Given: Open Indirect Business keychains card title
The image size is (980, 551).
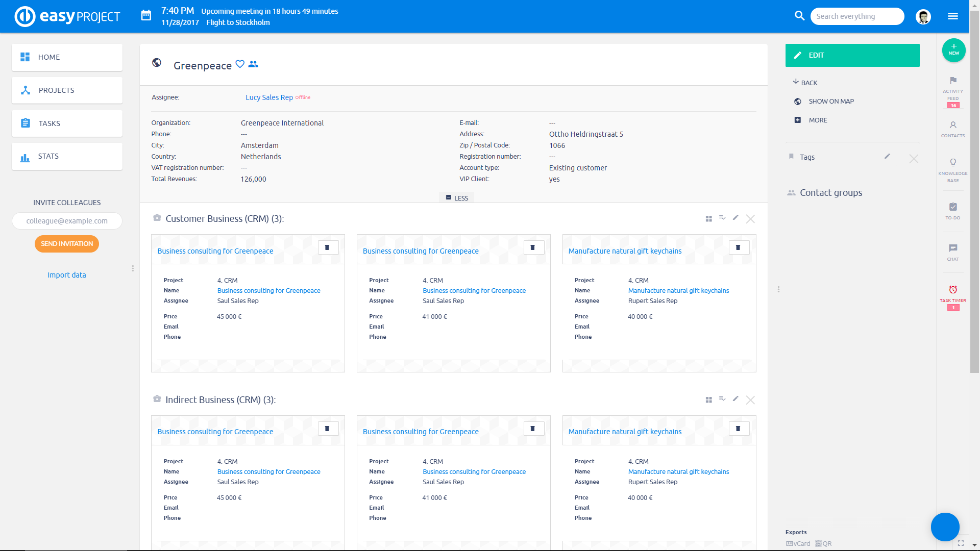Looking at the screenshot, I should pos(625,432).
